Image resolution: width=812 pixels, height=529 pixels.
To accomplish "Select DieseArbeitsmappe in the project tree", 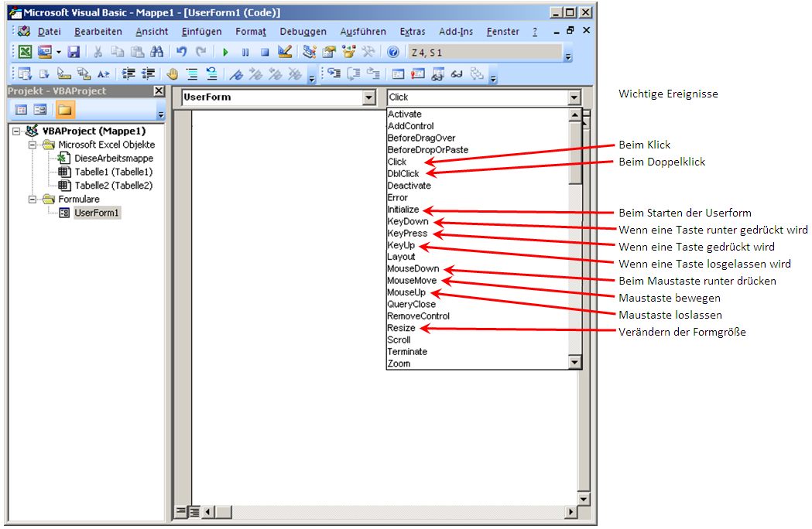I will pyautogui.click(x=114, y=159).
